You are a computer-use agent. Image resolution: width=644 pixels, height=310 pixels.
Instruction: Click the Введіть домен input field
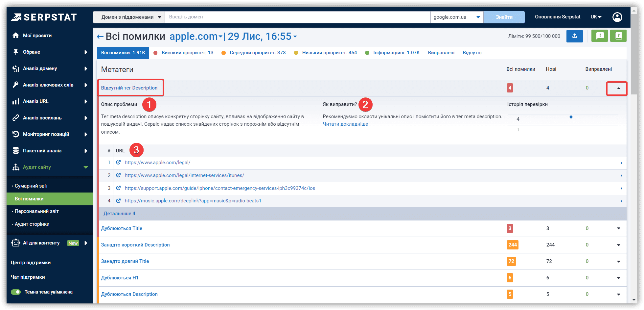pyautogui.click(x=298, y=17)
